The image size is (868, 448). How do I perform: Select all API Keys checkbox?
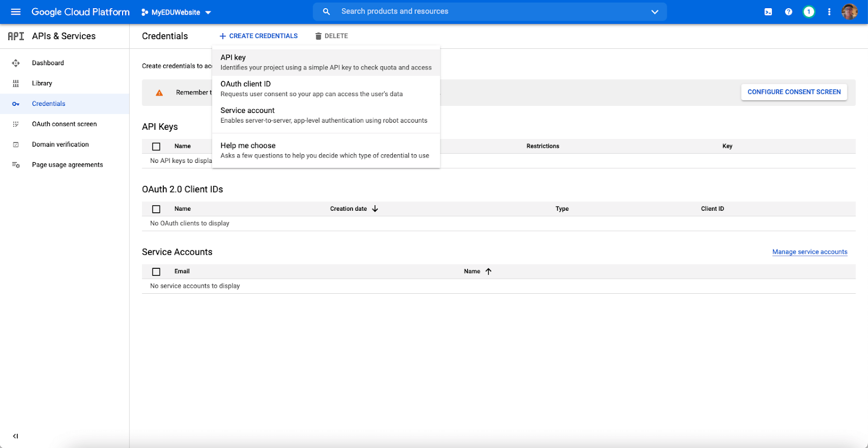click(156, 147)
